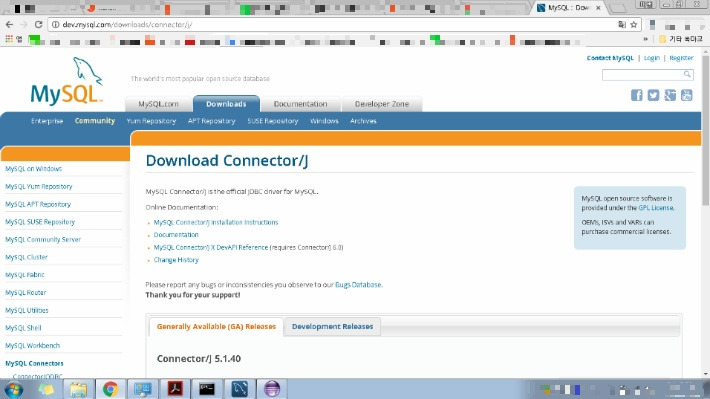
Task: Click the Register link
Action: pyautogui.click(x=681, y=58)
